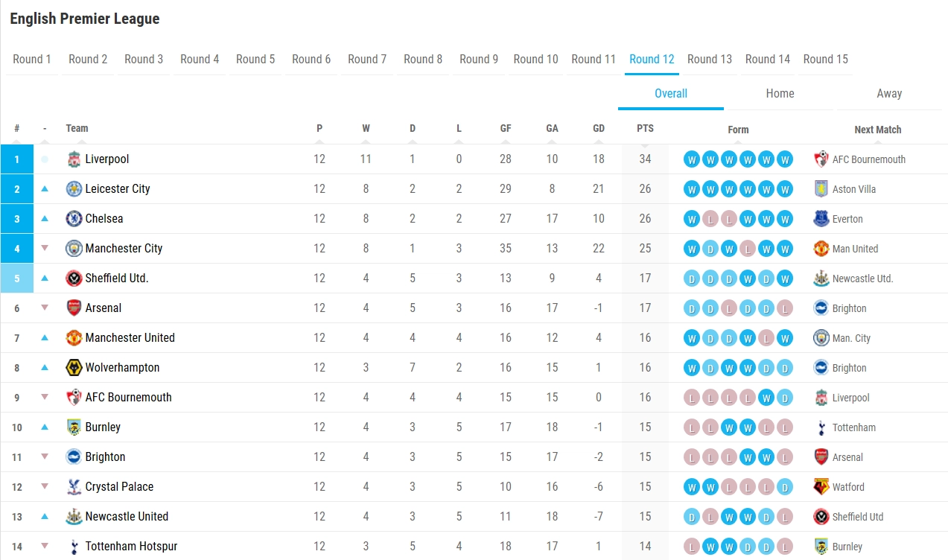Open the Liverpool team link
The image size is (948, 560).
[x=107, y=159]
